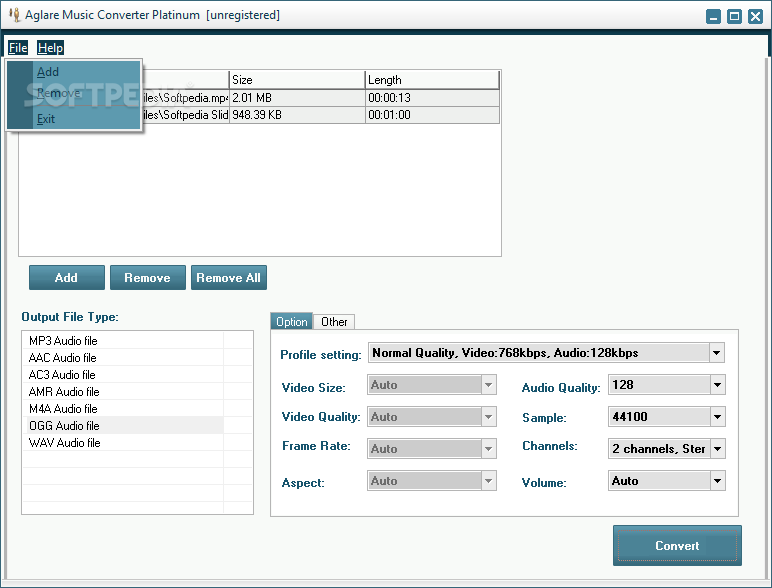Expand the Video Quality dropdown
This screenshot has height=588, width=772.
(488, 417)
